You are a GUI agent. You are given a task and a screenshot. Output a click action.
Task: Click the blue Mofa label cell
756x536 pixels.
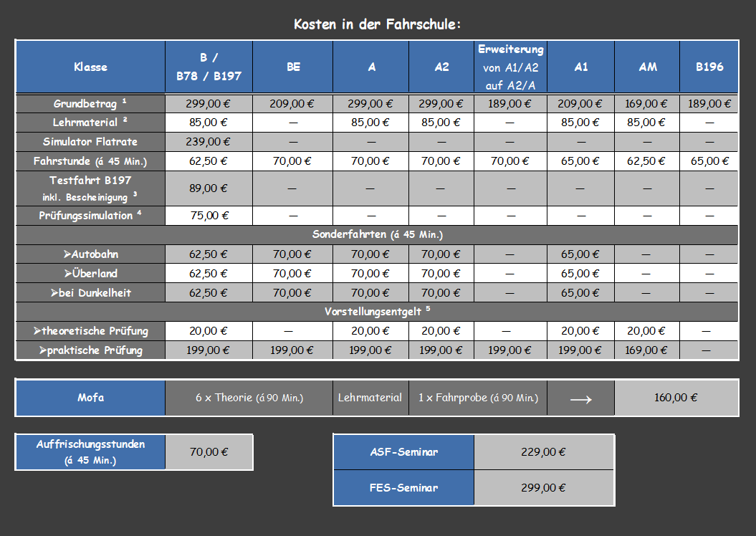[90, 398]
